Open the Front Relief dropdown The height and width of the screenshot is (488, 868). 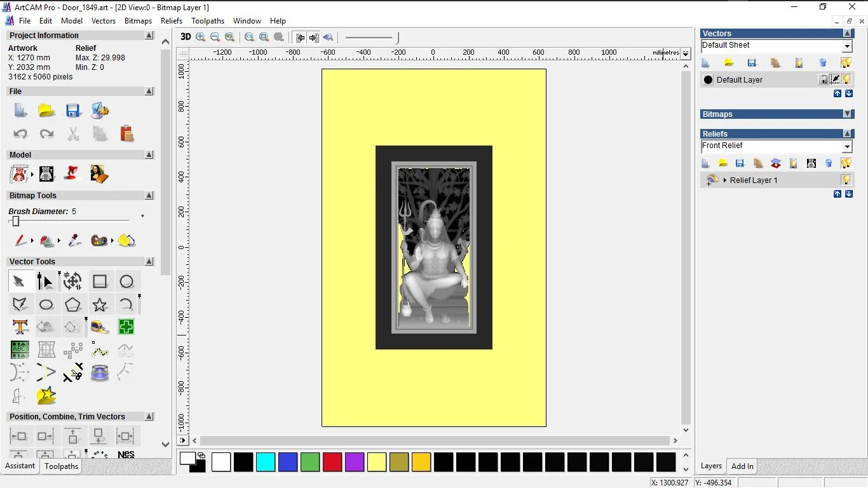(x=846, y=147)
